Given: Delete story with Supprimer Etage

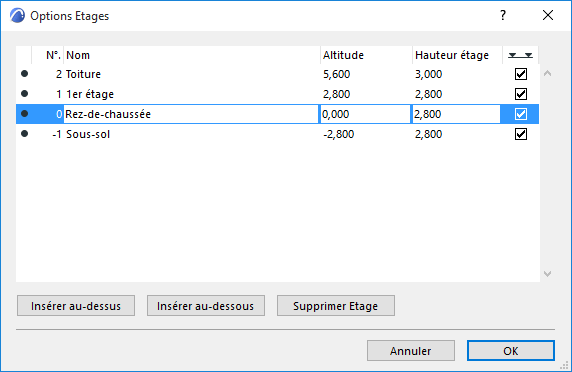Looking at the screenshot, I should (336, 306).
